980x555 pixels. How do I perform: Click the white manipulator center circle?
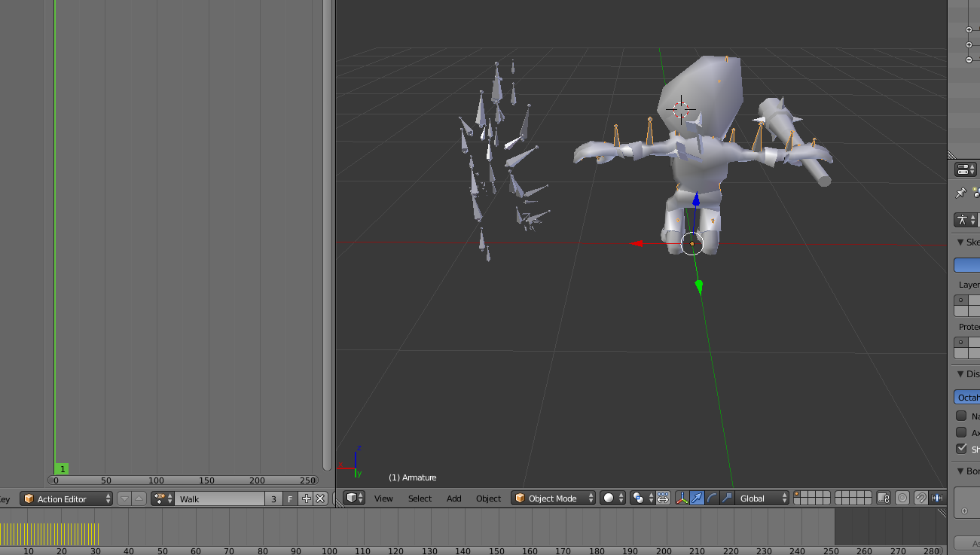[x=691, y=243]
